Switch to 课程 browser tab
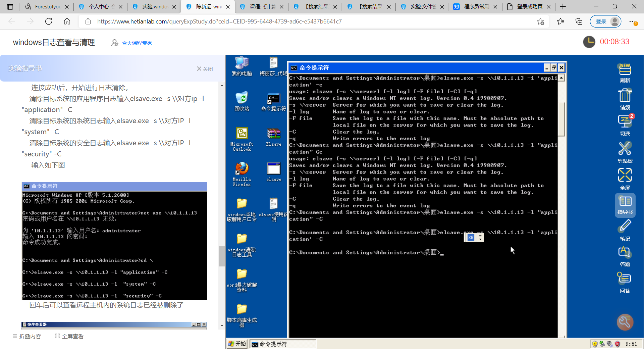 pos(261,7)
